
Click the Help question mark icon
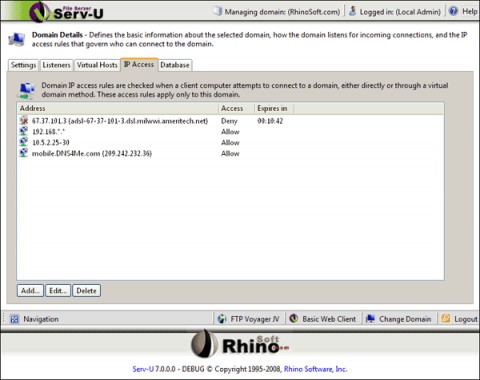[x=453, y=11]
